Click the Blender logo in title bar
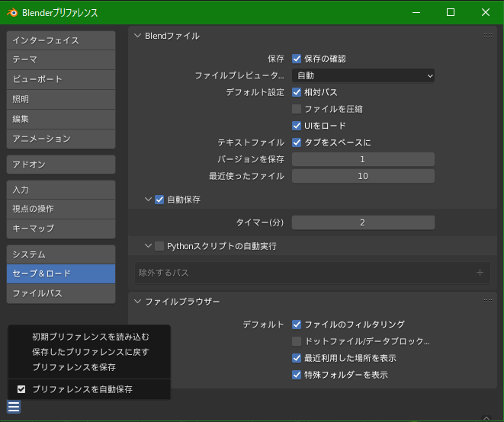Viewport: 504px width, 422px height. click(12, 12)
